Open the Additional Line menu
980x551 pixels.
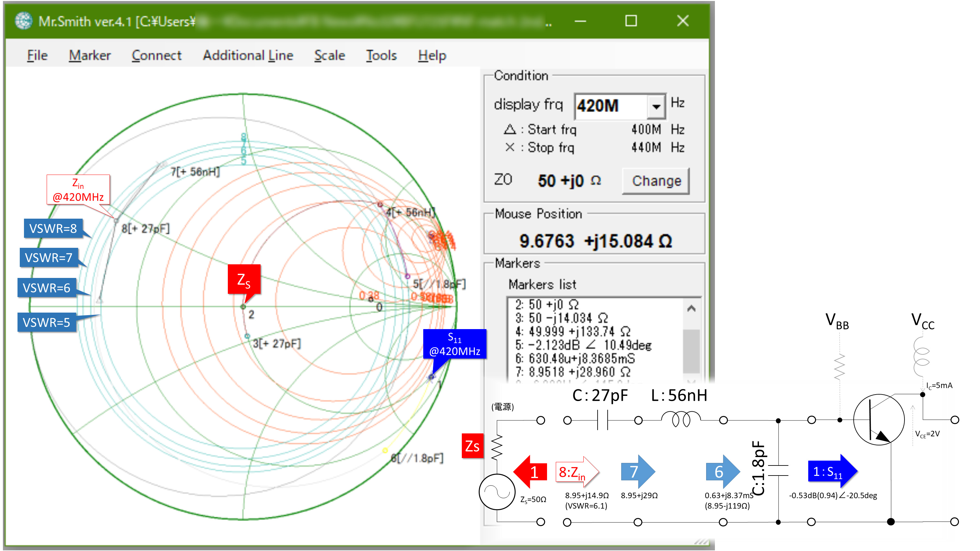(x=248, y=55)
